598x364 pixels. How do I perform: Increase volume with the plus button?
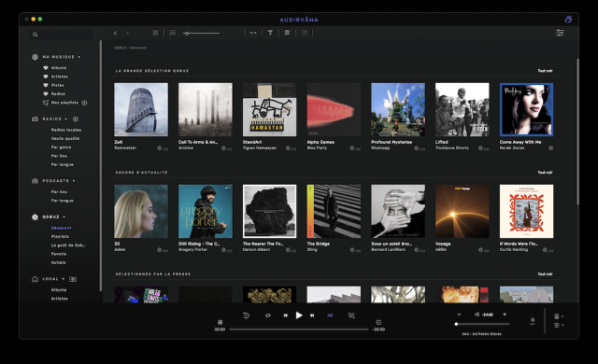point(505,315)
